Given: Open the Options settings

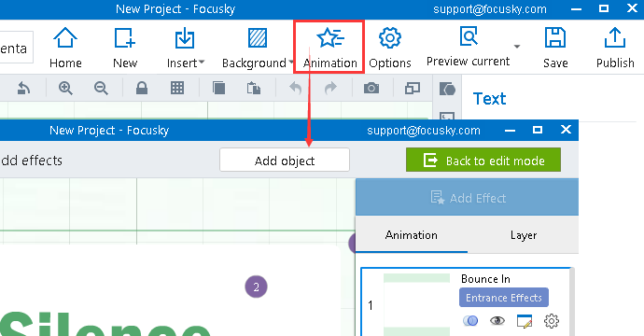Looking at the screenshot, I should coord(390,48).
